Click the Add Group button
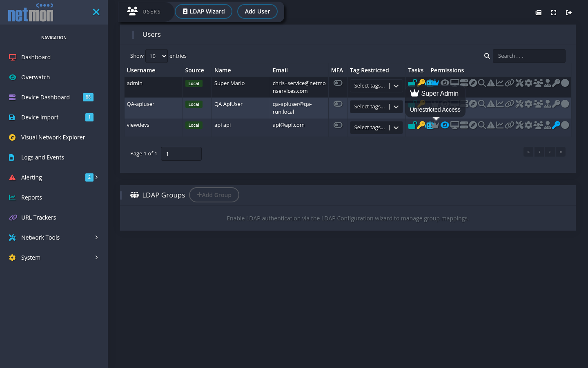 (x=214, y=195)
